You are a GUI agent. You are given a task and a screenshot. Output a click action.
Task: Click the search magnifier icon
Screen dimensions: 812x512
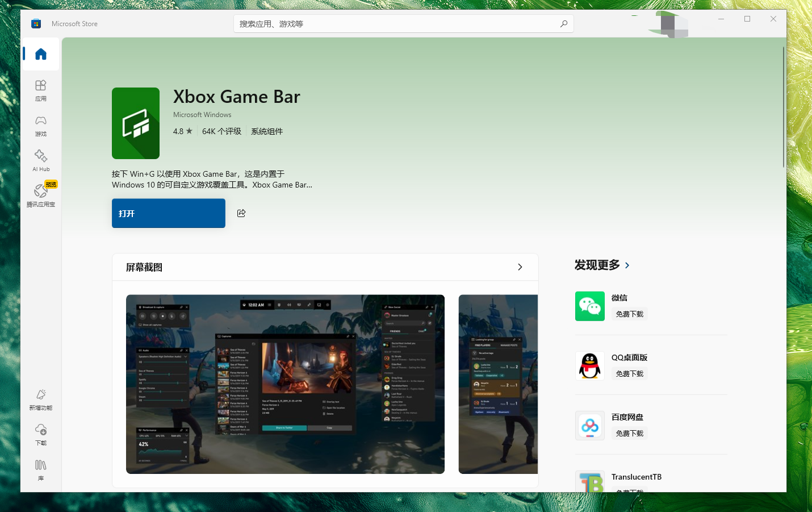[x=563, y=24]
